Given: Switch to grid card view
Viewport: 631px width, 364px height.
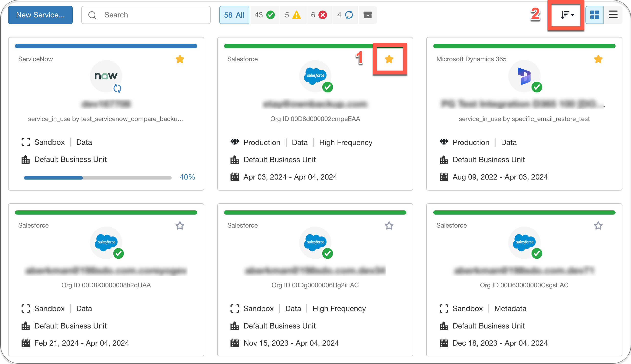Looking at the screenshot, I should click(594, 15).
